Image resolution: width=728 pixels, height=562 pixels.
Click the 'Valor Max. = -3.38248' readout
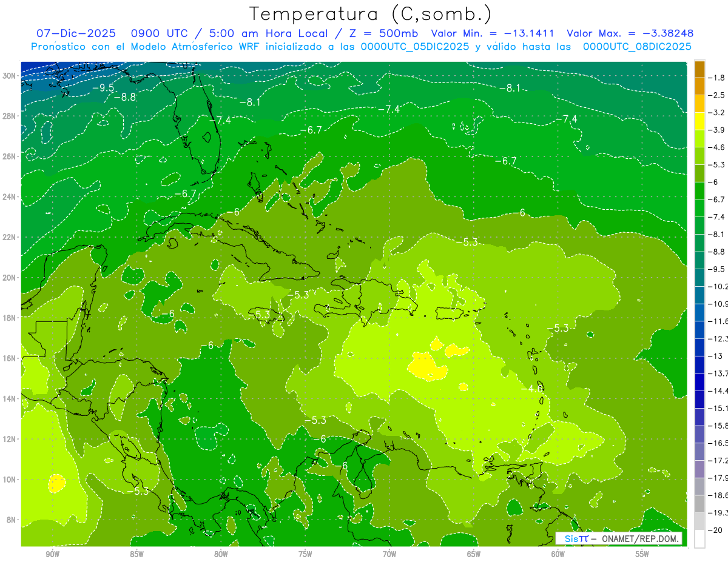[630, 33]
